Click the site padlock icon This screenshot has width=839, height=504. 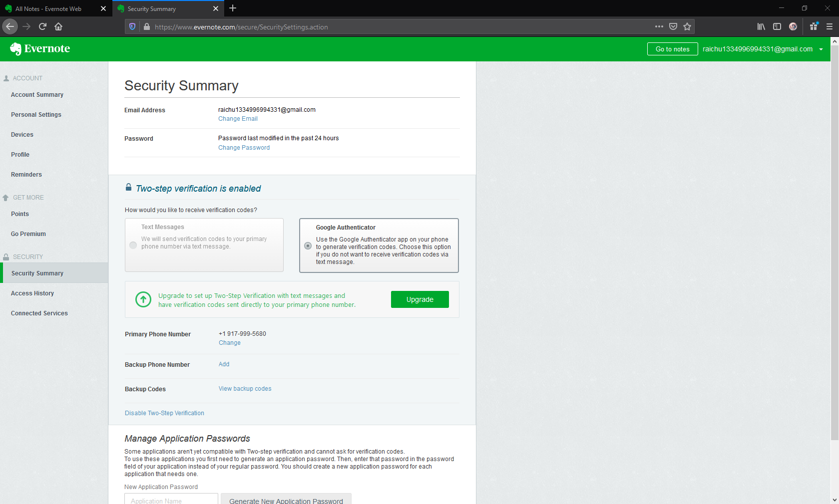coord(147,27)
